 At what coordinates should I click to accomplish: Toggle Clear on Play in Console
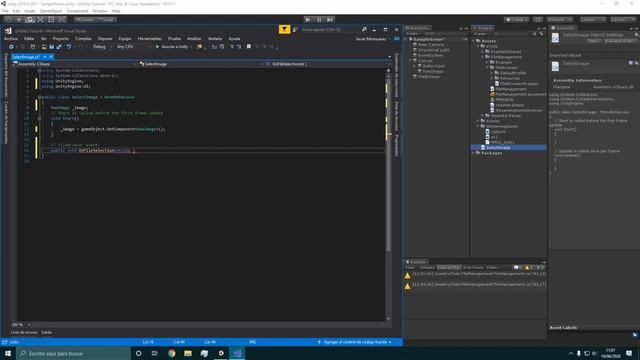pos(449,268)
